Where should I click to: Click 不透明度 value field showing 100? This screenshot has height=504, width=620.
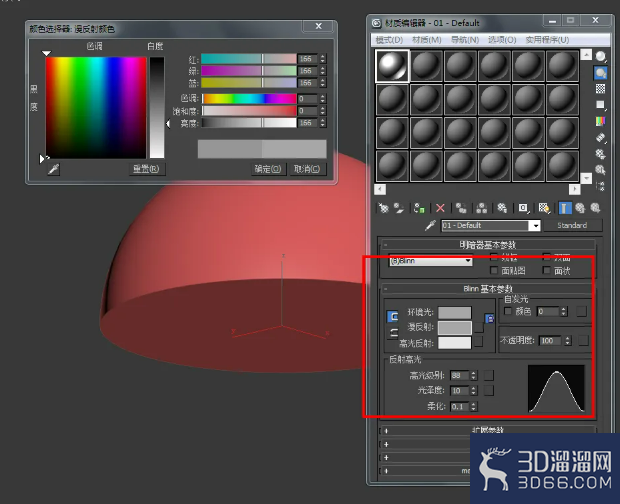pos(550,340)
